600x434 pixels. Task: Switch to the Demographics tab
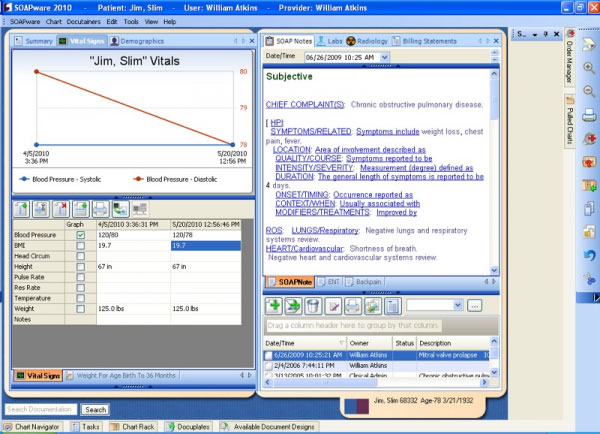coord(139,41)
